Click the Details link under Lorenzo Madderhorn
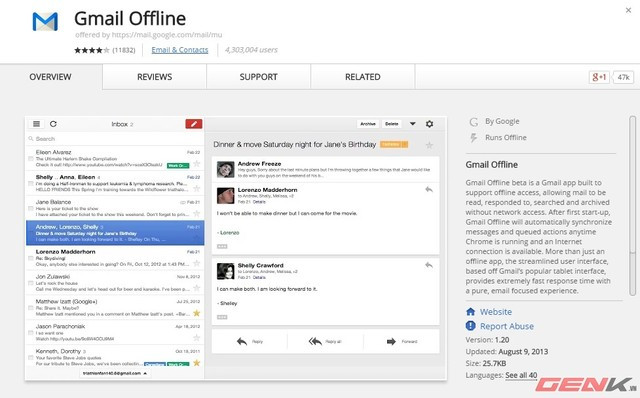This screenshot has height=398, width=640. tap(259, 202)
